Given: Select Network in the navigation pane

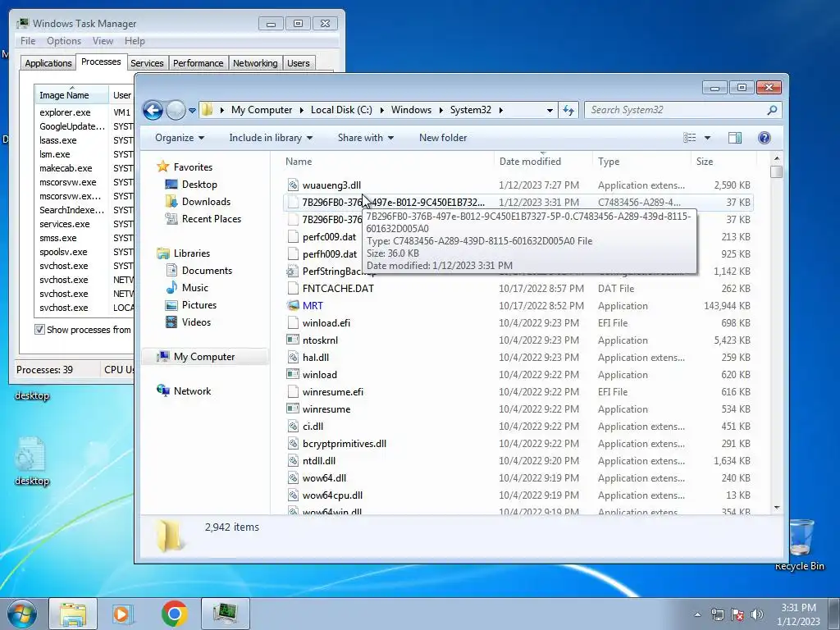Looking at the screenshot, I should coord(192,391).
